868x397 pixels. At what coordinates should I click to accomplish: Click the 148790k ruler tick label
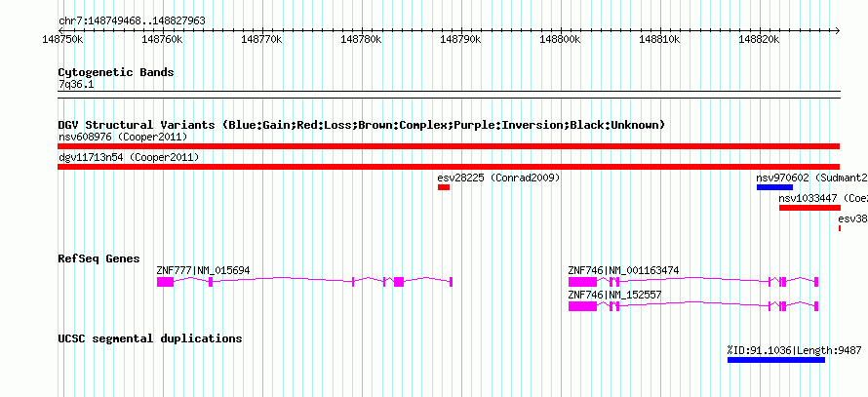(x=460, y=40)
